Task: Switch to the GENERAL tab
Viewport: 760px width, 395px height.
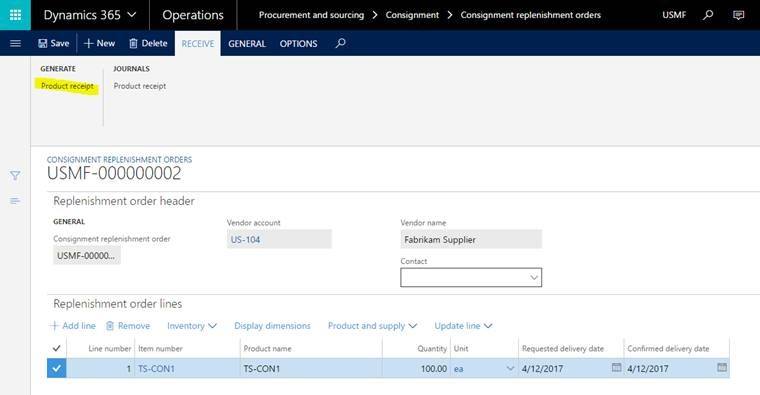Action: pyautogui.click(x=247, y=44)
